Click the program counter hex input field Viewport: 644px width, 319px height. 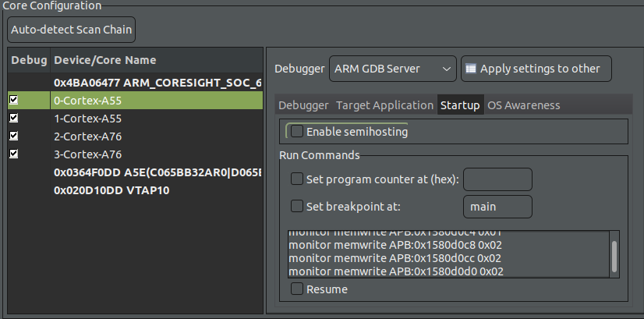tap(497, 179)
